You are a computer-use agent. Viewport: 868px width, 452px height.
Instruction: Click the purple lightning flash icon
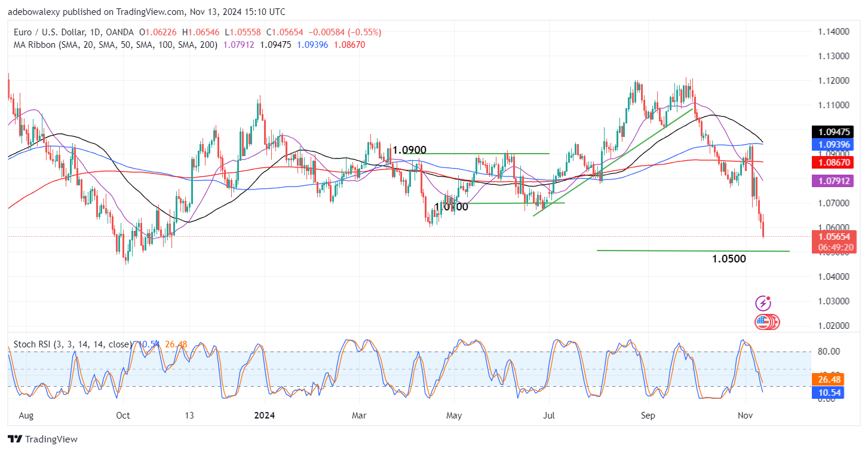[x=762, y=303]
